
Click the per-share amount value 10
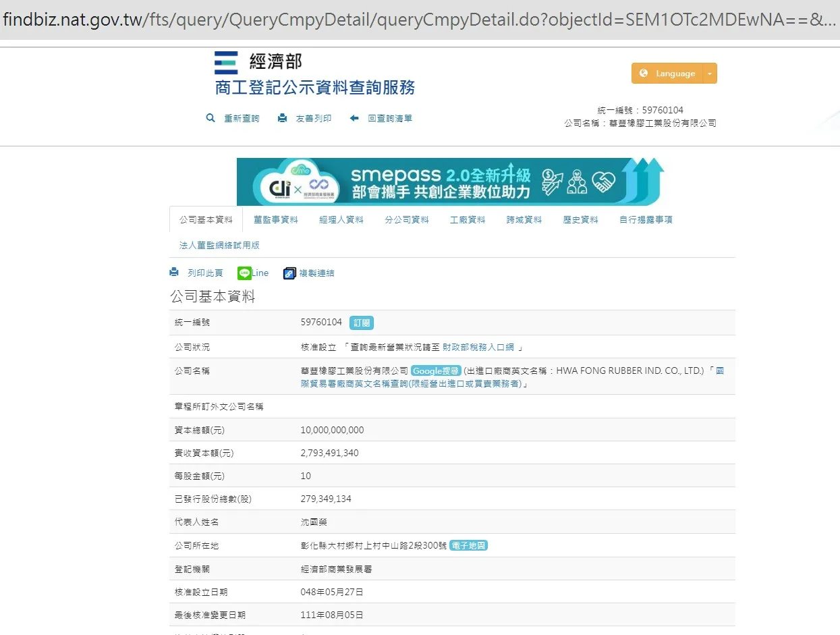[x=306, y=476]
